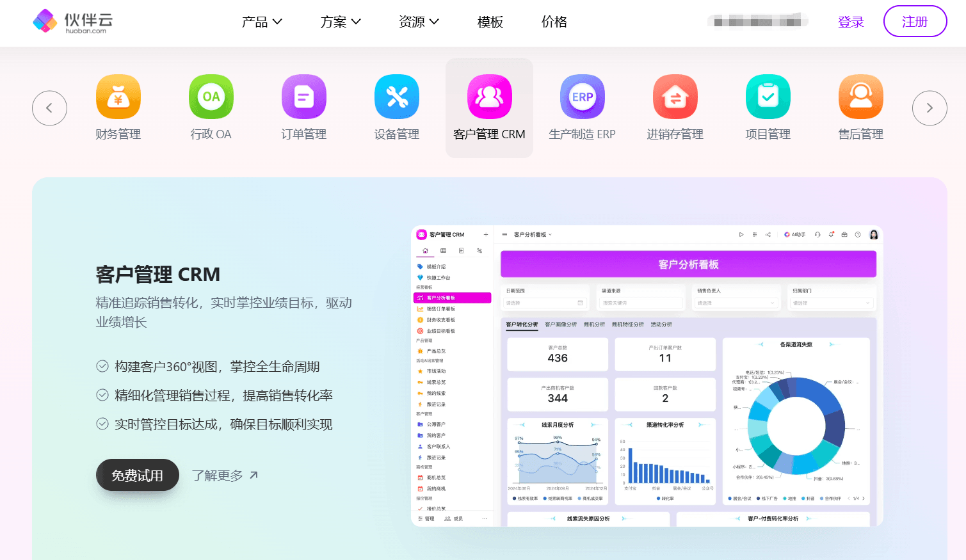The width and height of the screenshot is (966, 560).
Task: Click the 了解更多 link
Action: coord(225,476)
